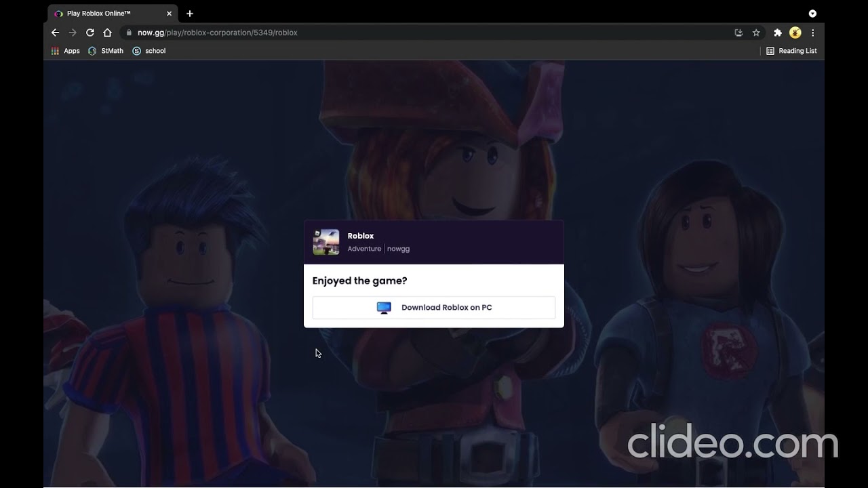Open the StMath bookmark
Viewport: 868px width, 488px height.
pyautogui.click(x=106, y=51)
